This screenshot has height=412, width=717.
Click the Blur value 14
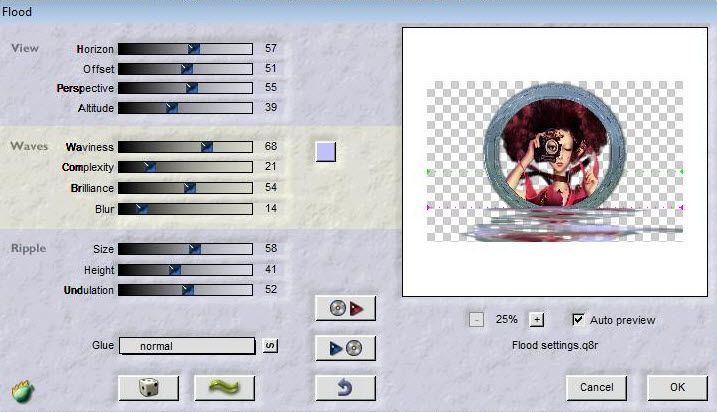[271, 208]
